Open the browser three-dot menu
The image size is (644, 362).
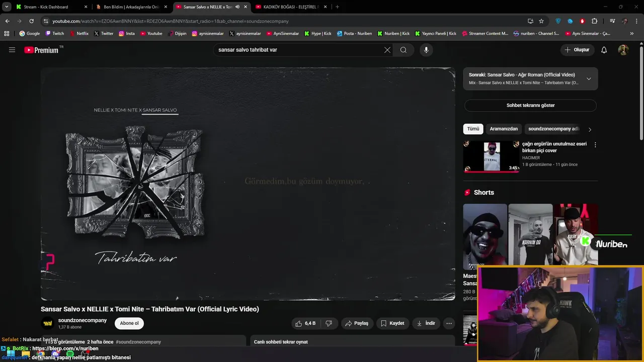point(637,21)
